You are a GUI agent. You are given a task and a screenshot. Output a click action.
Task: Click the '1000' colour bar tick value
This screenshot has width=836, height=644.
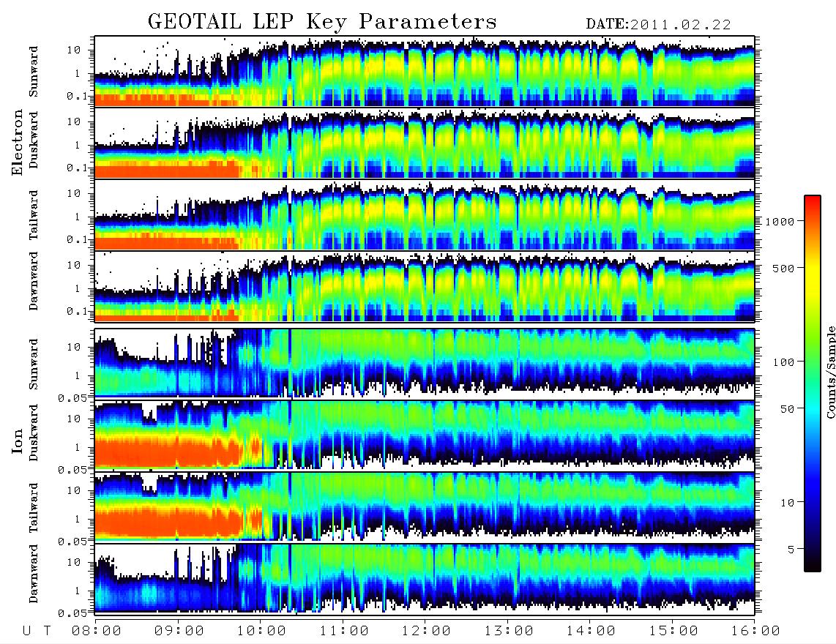[x=780, y=221]
